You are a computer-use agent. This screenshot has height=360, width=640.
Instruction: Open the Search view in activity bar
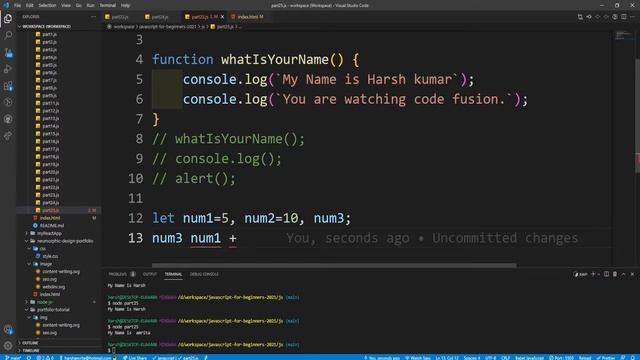coord(8,36)
